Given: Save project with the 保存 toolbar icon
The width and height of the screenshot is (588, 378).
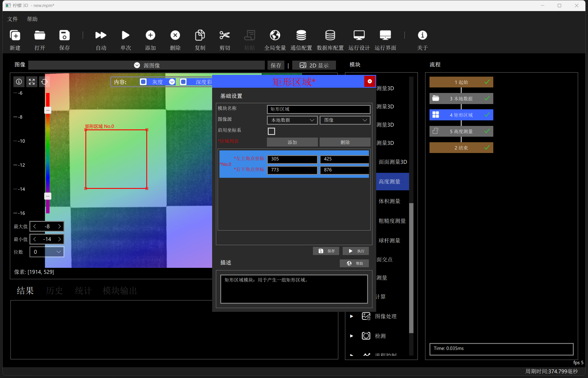Looking at the screenshot, I should [64, 36].
